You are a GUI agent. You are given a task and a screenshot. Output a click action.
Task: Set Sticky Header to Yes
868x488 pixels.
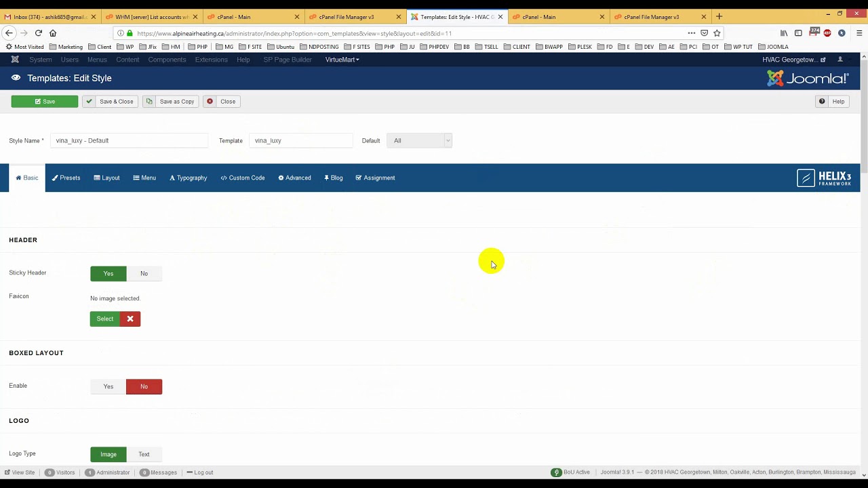[x=108, y=273]
